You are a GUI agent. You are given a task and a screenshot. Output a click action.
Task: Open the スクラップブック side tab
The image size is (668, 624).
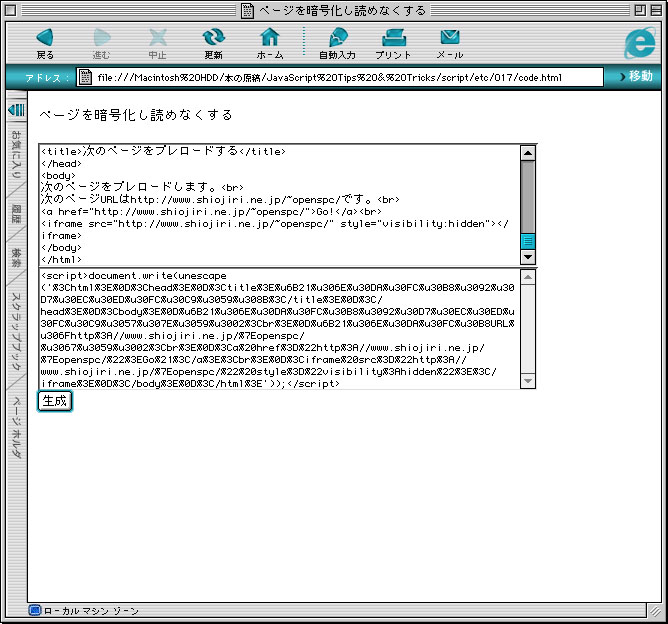click(x=16, y=332)
